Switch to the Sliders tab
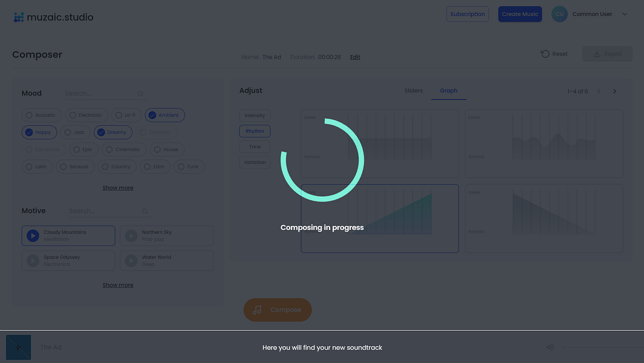 [413, 91]
